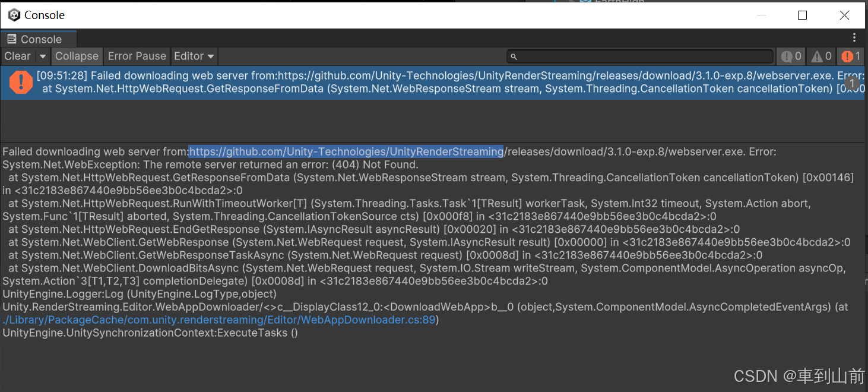
Task: Click the highlighted github.com UnityRenderStreaming URL text
Action: pyautogui.click(x=346, y=151)
